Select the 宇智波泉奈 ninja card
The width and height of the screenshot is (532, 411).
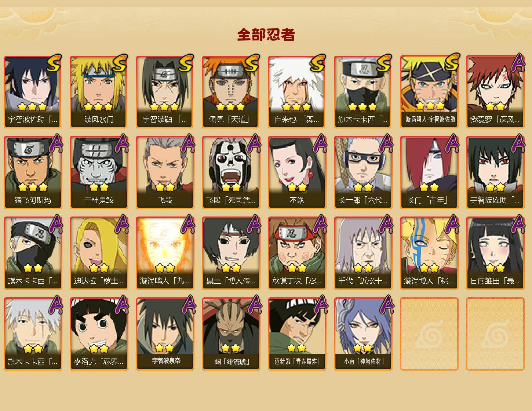(x=165, y=334)
